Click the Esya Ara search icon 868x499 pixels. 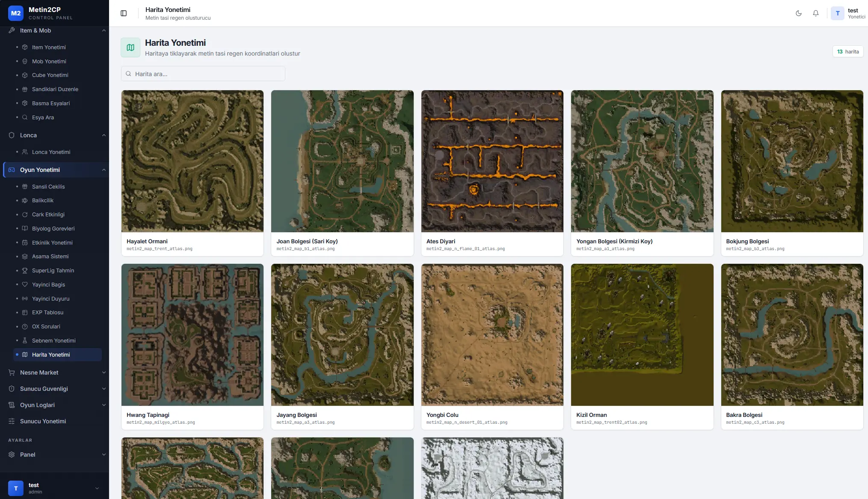pos(25,117)
